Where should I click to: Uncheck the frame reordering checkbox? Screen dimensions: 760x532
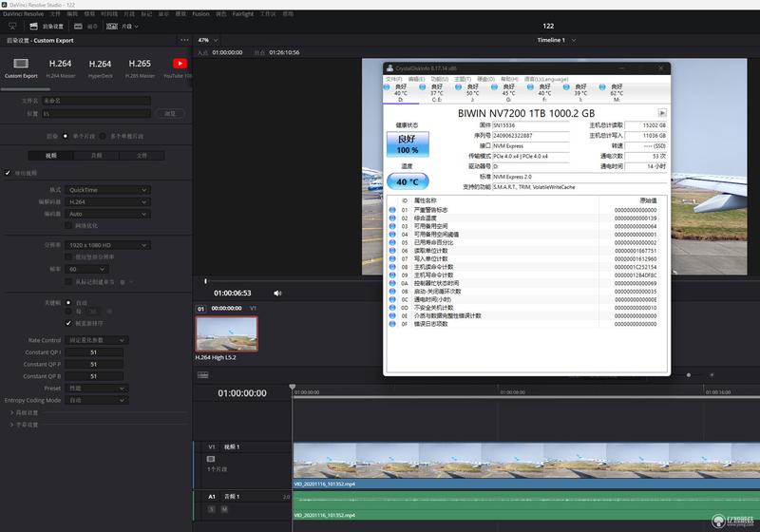pos(68,323)
